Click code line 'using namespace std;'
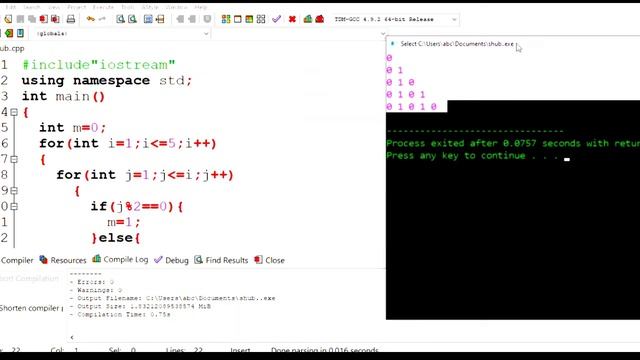This screenshot has width=640, height=360. click(x=107, y=80)
